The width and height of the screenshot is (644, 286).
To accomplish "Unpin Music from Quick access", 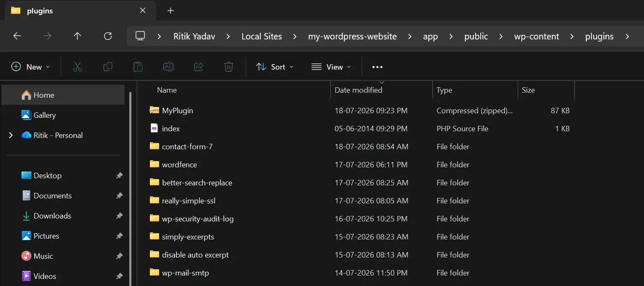I will [x=119, y=256].
